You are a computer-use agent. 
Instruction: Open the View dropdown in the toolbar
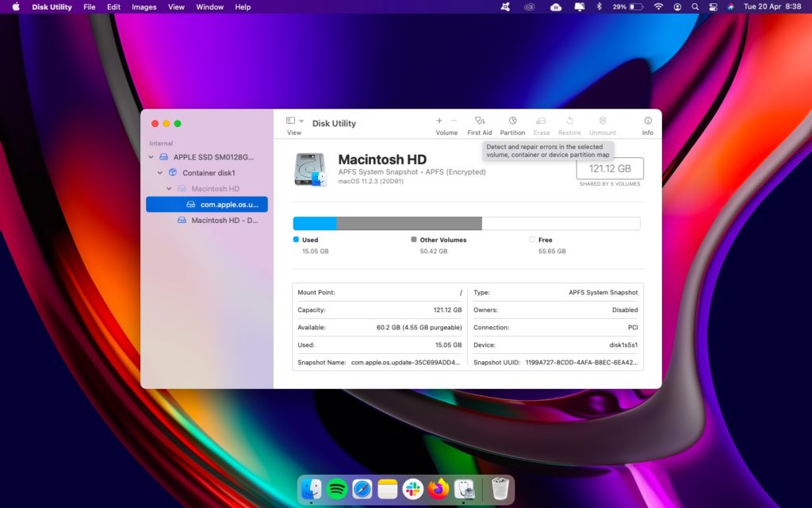(293, 119)
